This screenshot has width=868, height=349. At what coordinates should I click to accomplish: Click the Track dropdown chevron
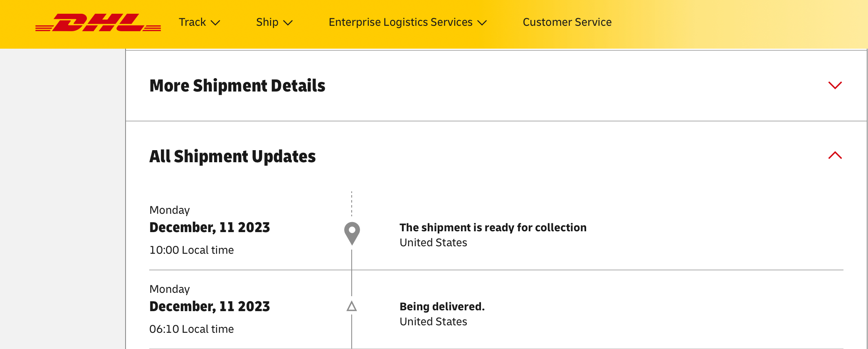tap(215, 23)
